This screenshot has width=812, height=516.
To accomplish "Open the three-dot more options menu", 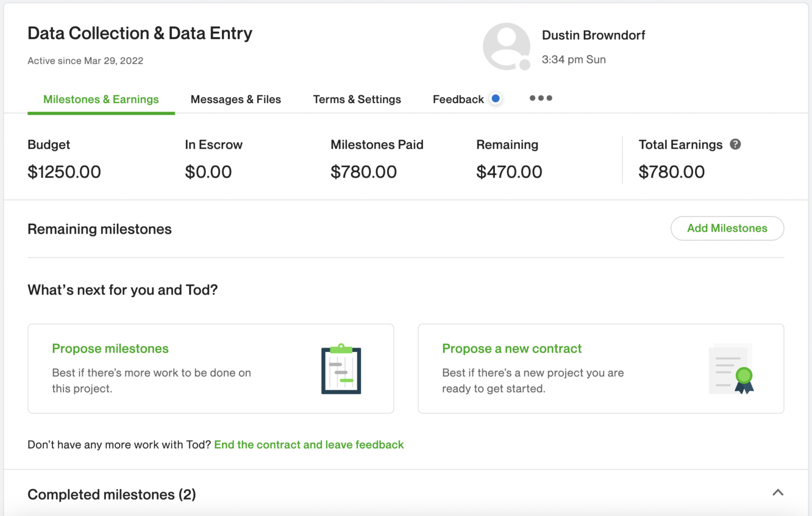I will click(x=541, y=98).
